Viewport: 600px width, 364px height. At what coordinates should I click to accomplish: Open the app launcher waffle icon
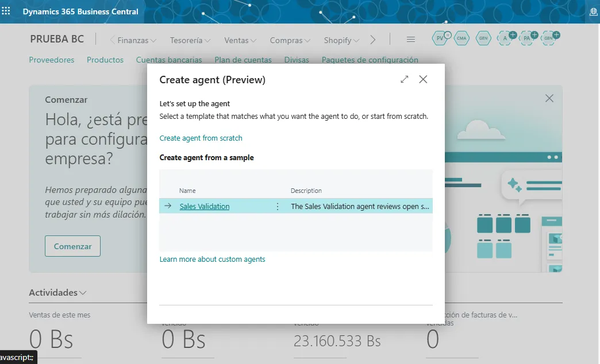[6, 11]
